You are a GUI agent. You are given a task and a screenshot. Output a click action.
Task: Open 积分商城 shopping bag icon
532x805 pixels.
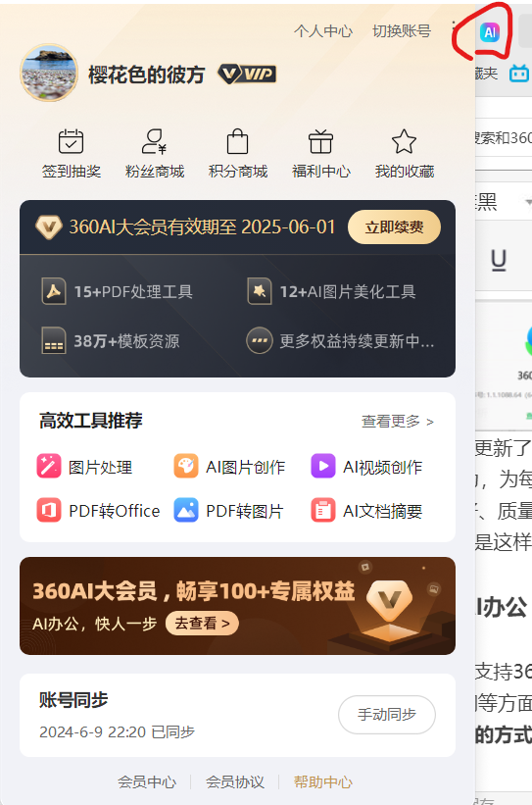[237, 141]
